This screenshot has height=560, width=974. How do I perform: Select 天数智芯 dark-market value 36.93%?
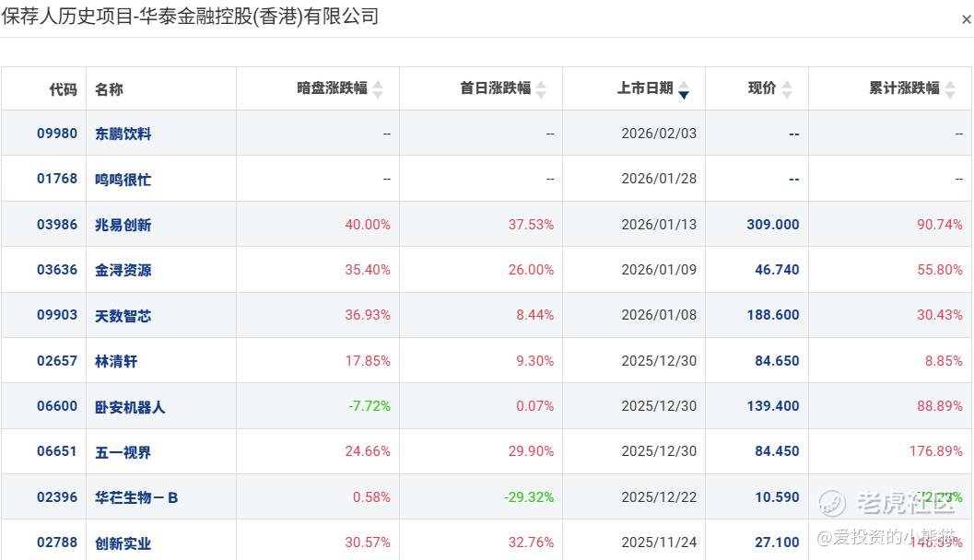point(368,315)
